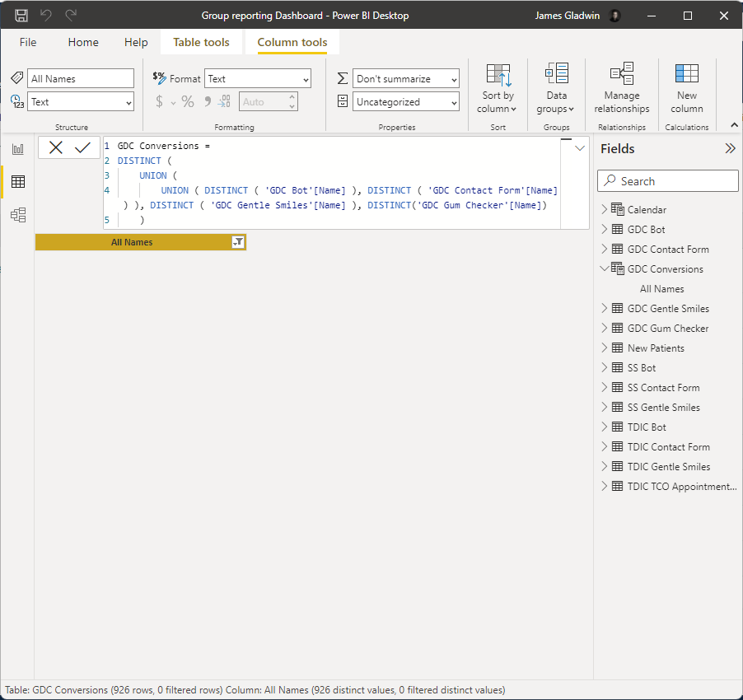This screenshot has height=700, width=743.
Task: Click the Save icon in title bar
Action: [21, 16]
